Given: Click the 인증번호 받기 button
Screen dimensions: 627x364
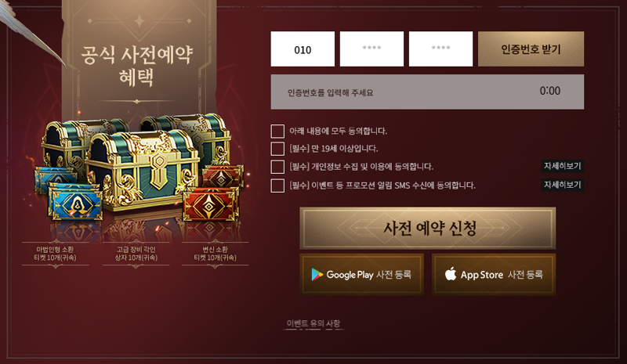Looking at the screenshot, I should (531, 49).
